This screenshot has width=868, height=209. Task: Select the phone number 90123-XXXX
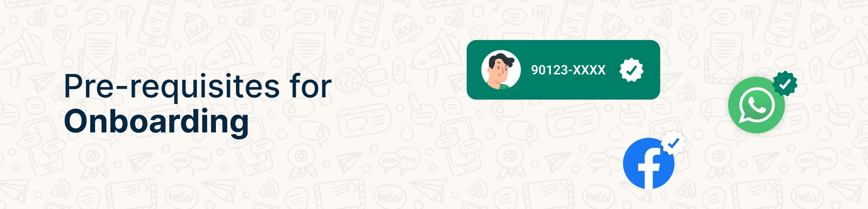pos(568,70)
